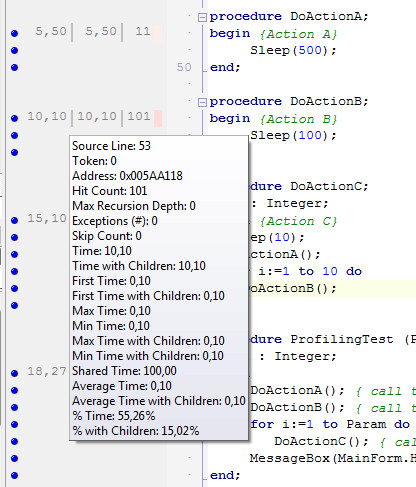Viewport: 416px width, 487px height.
Task: Click 'Hit Count: 101' in the tooltip
Action: (x=110, y=191)
